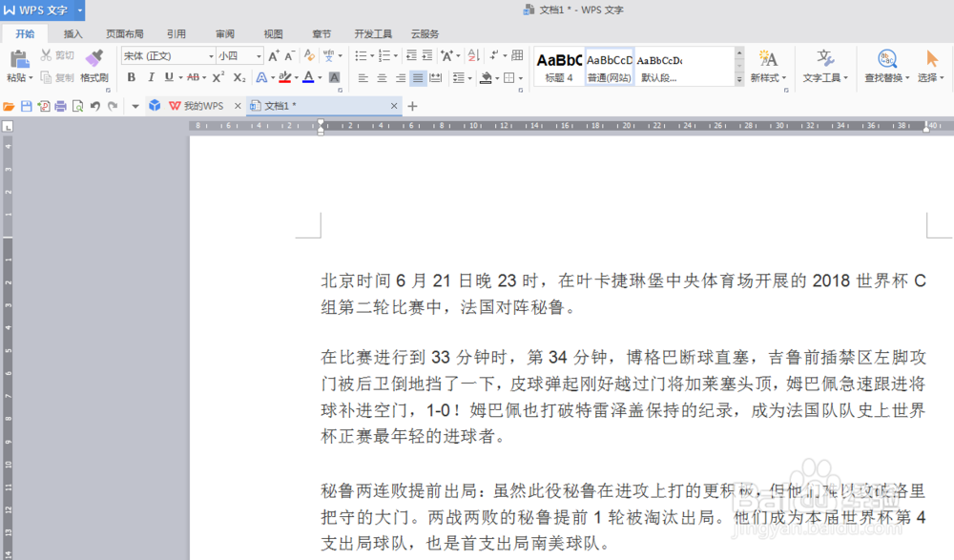Open the font size dropdown

(259, 56)
